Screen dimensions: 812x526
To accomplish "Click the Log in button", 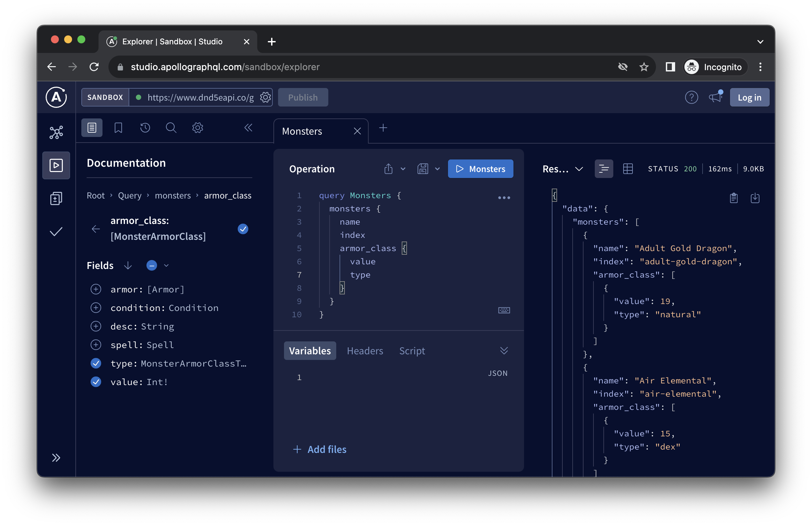I will point(750,98).
